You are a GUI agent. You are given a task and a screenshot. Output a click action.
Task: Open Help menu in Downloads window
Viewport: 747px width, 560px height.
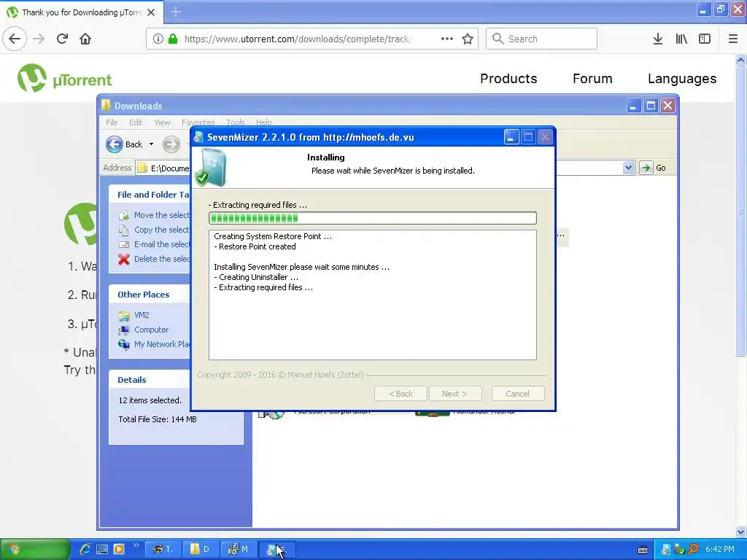(263, 122)
